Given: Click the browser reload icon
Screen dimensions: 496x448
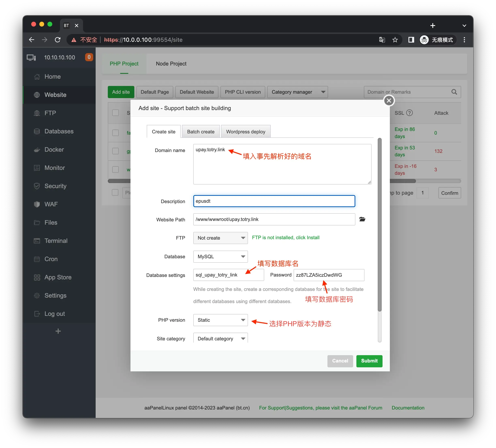Looking at the screenshot, I should [x=58, y=40].
